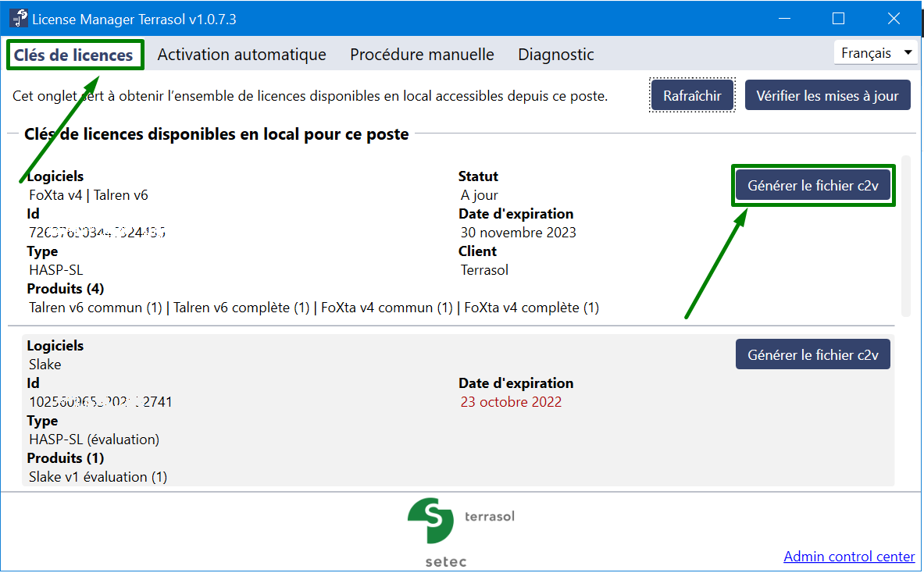This screenshot has width=924, height=573.
Task: Click the setec terrasol logo
Action: 461,533
